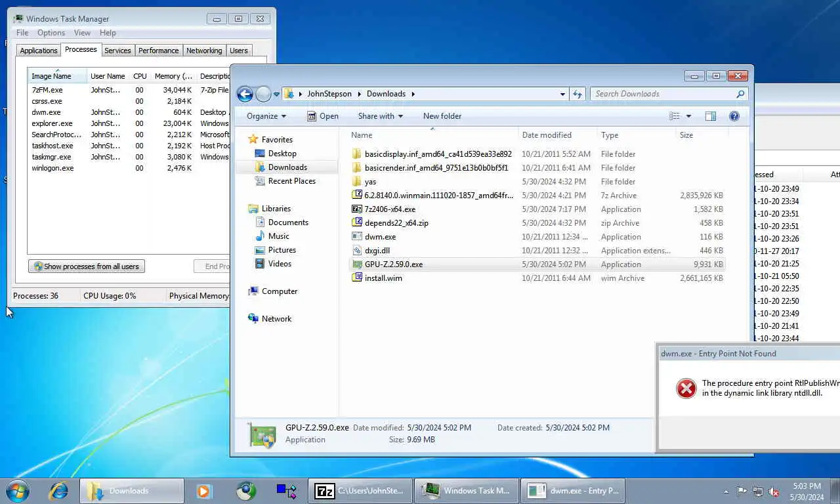The height and width of the screenshot is (504, 840).
Task: Click the network tray icon
Action: coord(758,492)
